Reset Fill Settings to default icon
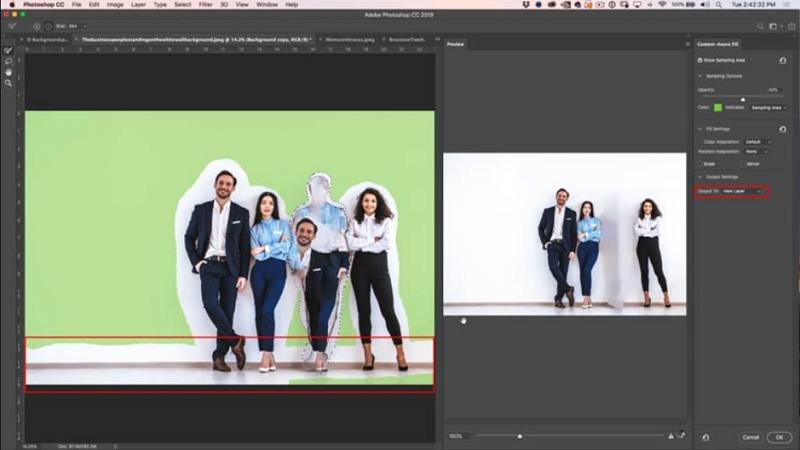The image size is (800, 450). coord(783,129)
